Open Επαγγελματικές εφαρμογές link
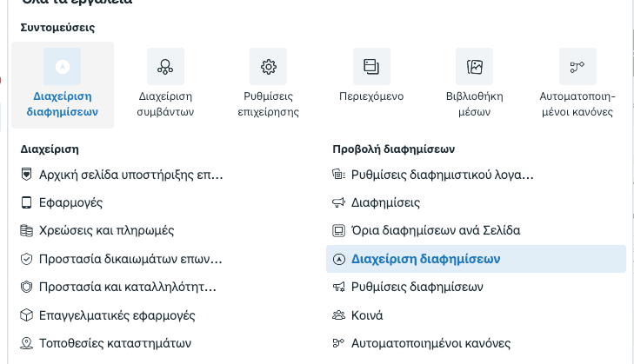 pos(117,315)
